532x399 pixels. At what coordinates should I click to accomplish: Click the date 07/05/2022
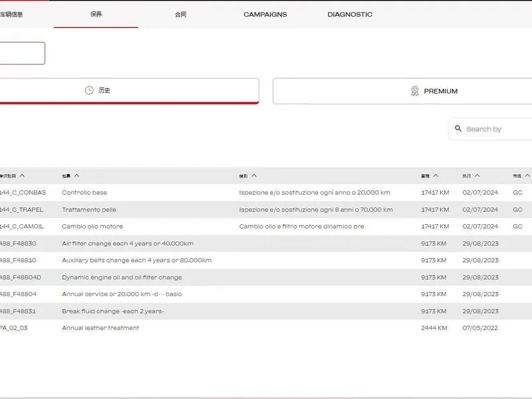(x=480, y=328)
